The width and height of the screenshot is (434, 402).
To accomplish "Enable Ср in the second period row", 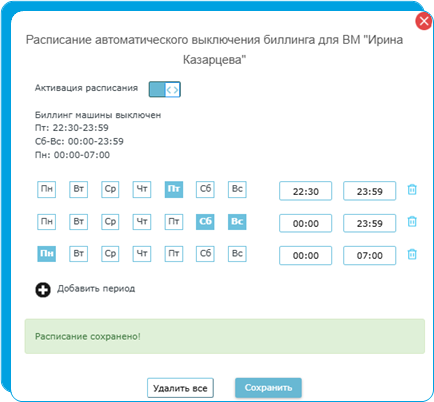I will tap(110, 222).
